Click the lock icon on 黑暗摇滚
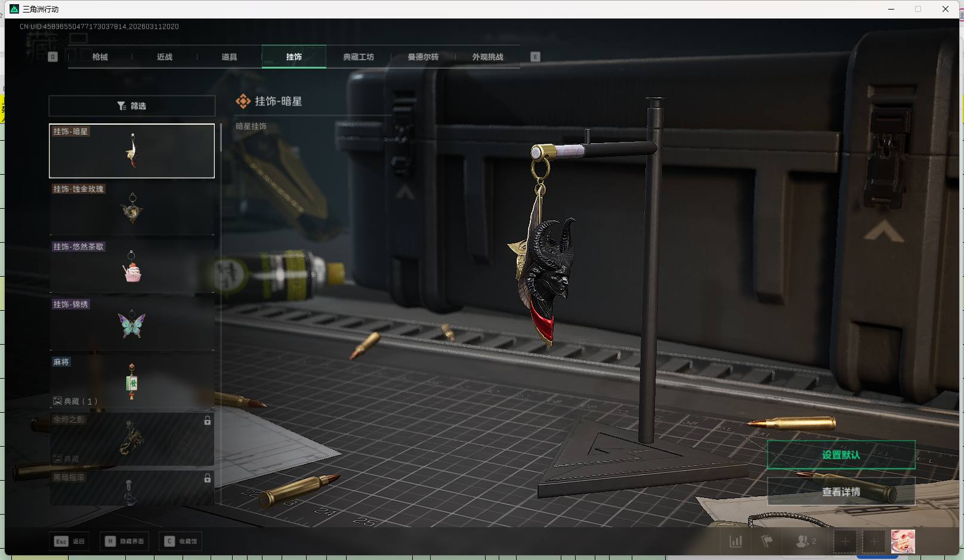The image size is (964, 560). (x=207, y=478)
